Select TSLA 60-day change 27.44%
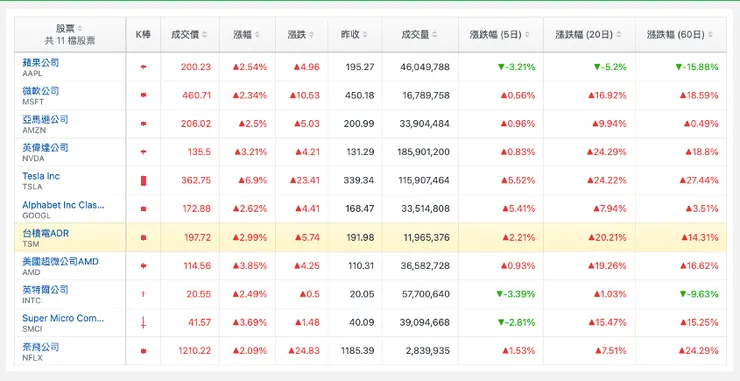This screenshot has width=740, height=381. tap(698, 180)
